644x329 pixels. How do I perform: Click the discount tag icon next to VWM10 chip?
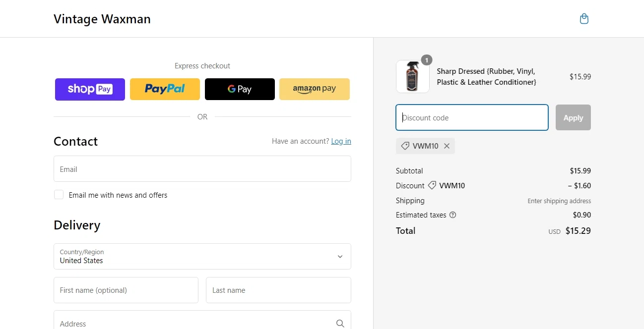tap(405, 146)
